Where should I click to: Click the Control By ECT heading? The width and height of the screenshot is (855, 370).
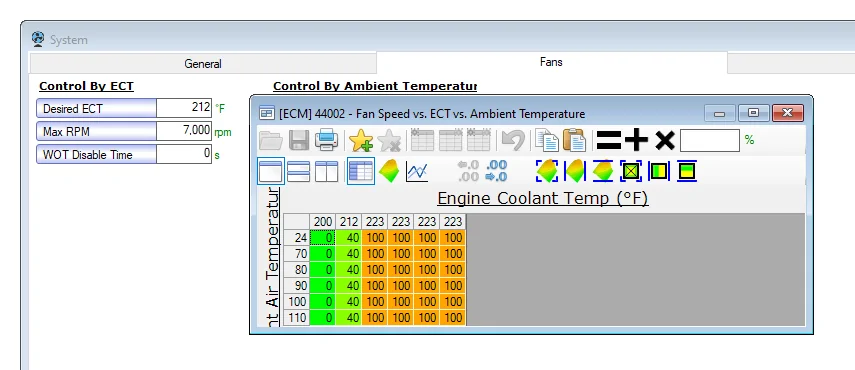tap(86, 86)
